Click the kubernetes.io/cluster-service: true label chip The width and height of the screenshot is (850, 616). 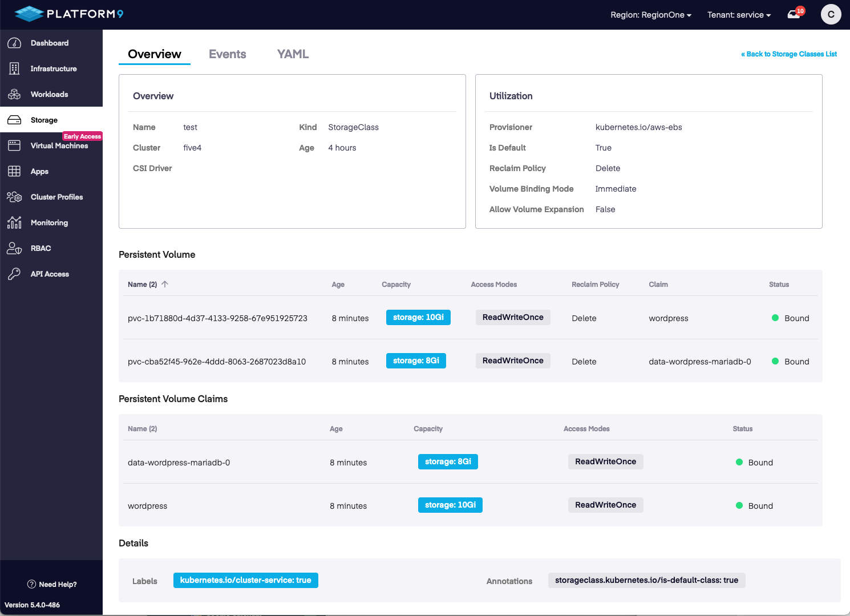tap(245, 580)
